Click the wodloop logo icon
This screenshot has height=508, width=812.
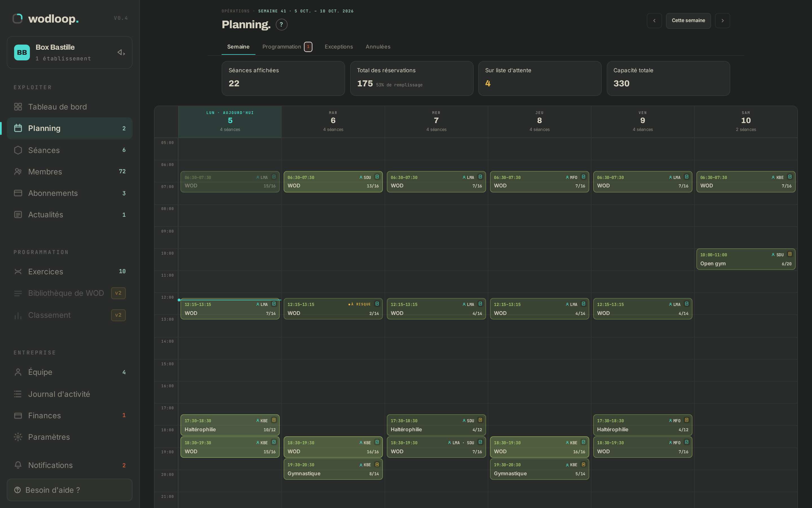click(17, 18)
